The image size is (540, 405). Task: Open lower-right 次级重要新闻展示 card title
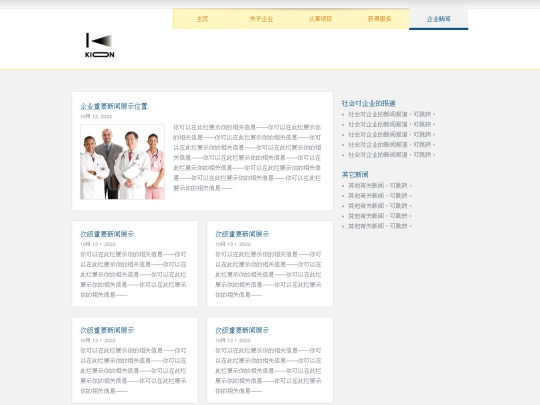click(x=242, y=330)
